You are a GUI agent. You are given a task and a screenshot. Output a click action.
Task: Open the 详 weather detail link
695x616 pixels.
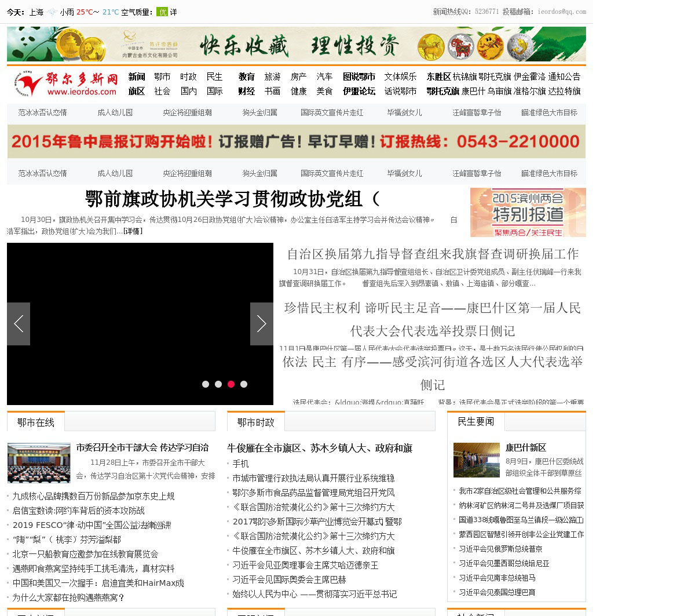pyautogui.click(x=174, y=12)
